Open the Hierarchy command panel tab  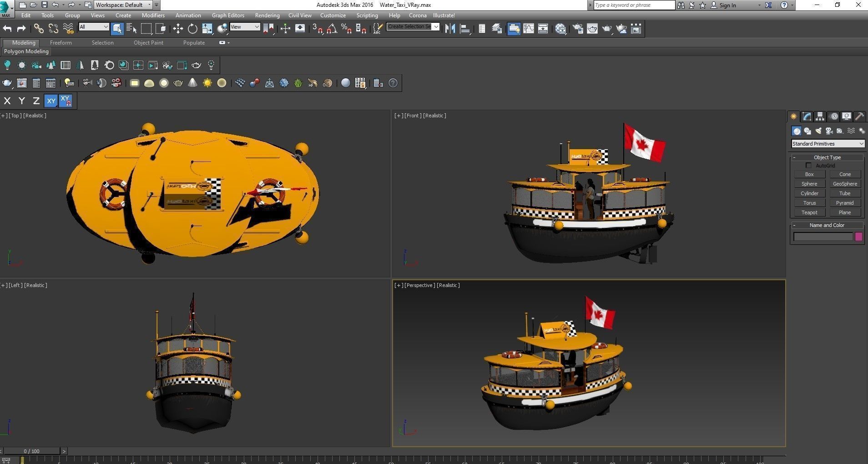pos(820,116)
